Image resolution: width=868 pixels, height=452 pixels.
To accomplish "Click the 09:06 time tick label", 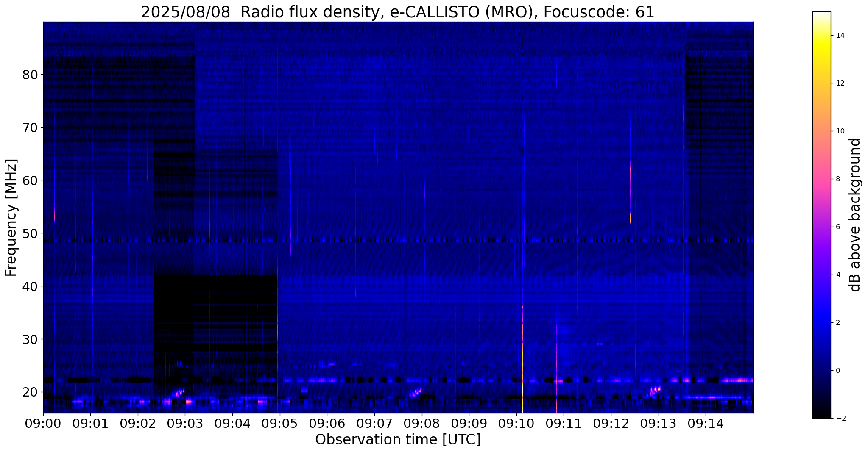I will tap(327, 424).
